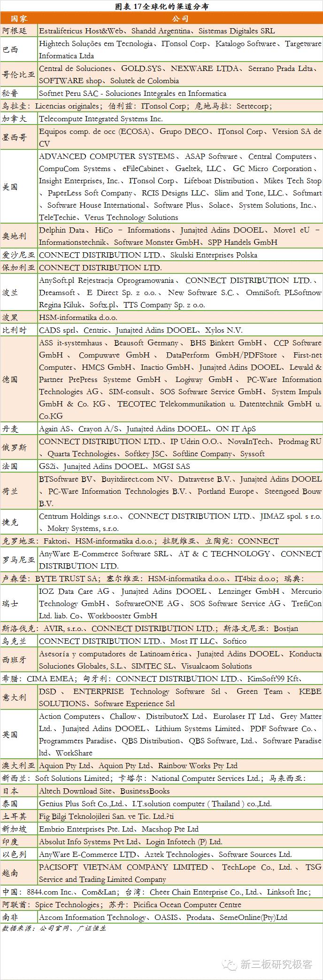Click the 捷克 country cell
Screen dimensions: 323x980
point(19,522)
